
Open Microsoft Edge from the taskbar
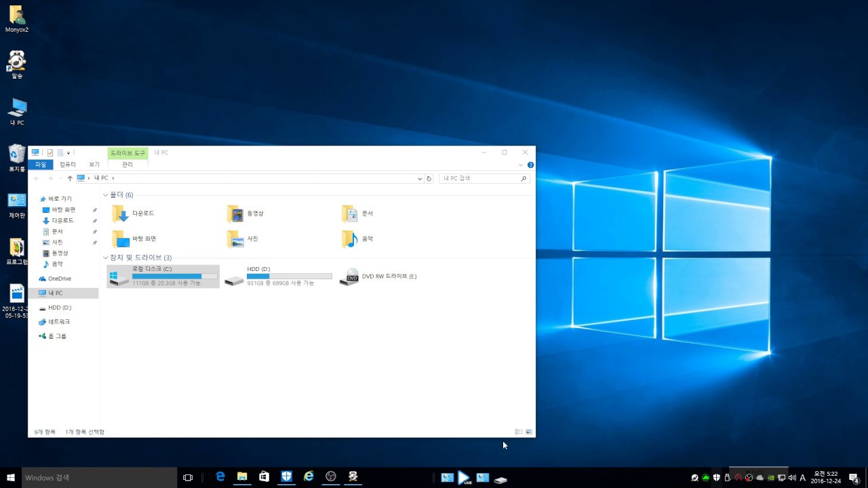220,477
